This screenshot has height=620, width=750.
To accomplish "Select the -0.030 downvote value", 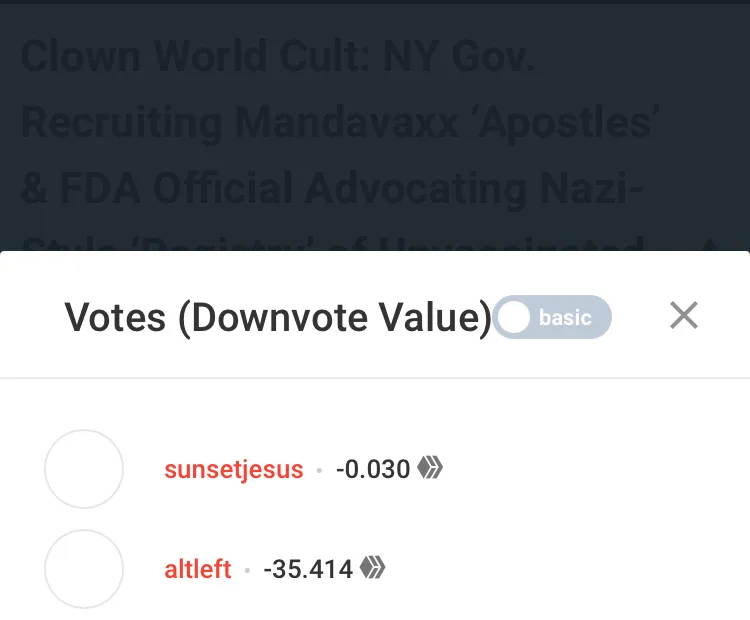I will coord(373,469).
